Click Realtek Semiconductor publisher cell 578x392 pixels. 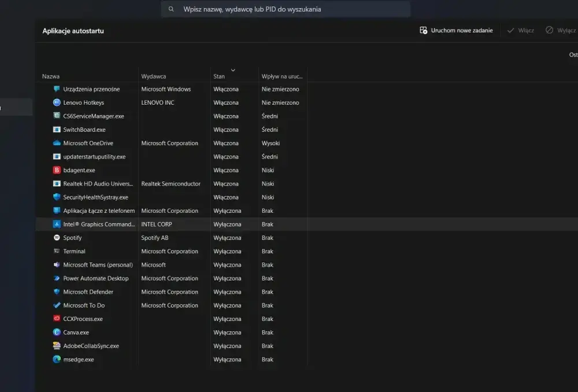(171, 184)
